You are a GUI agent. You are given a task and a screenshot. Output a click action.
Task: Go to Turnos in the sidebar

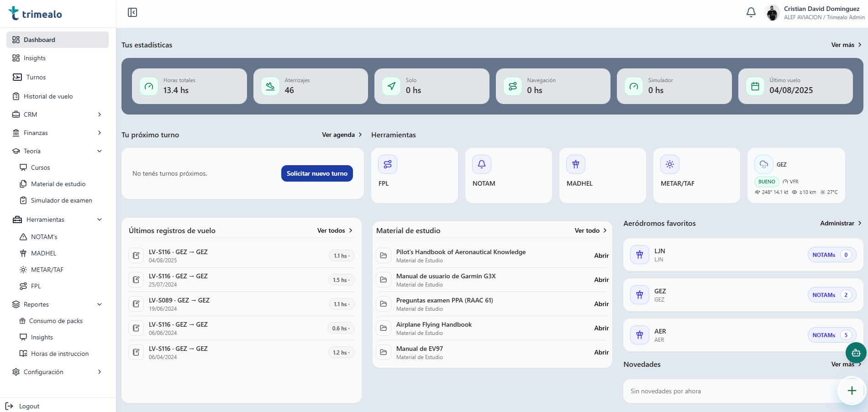click(36, 77)
